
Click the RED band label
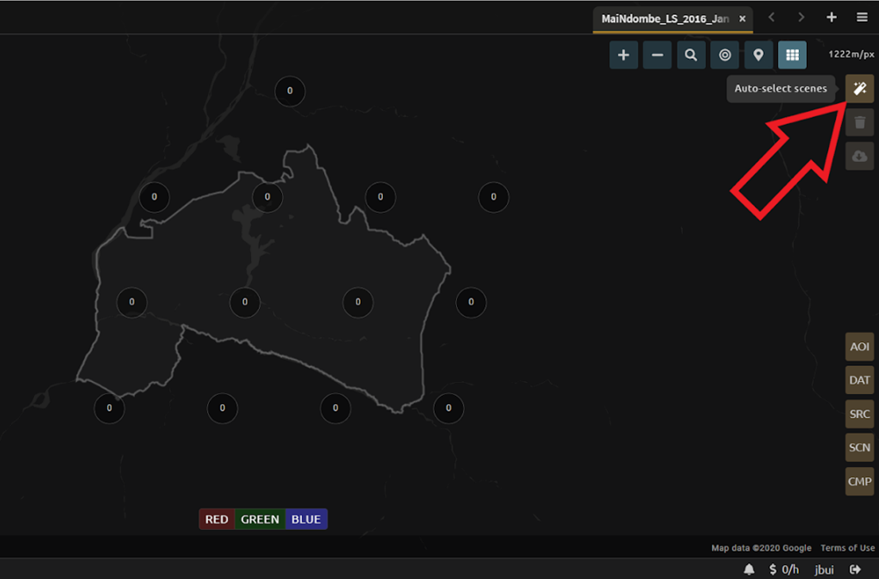217,519
